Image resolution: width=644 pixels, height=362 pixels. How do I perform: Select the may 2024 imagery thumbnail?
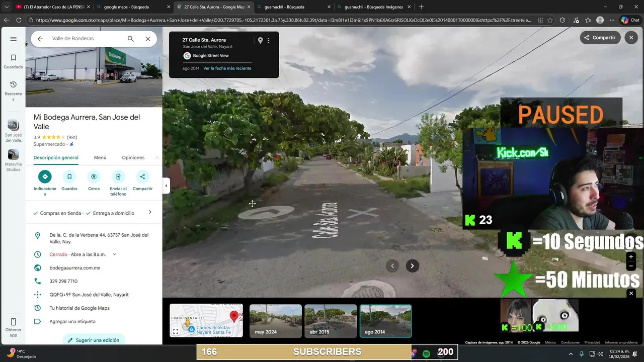276,321
